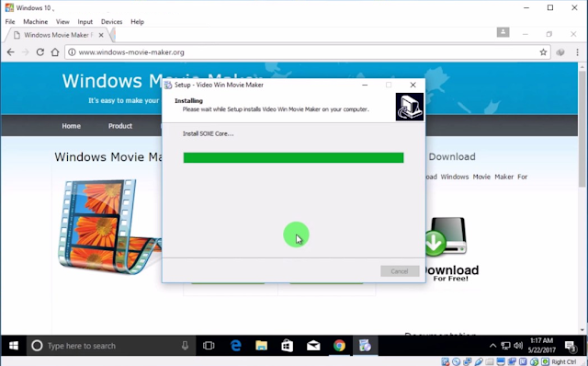The width and height of the screenshot is (588, 366).
Task: Click VirtualBox shared folders status icon
Action: [x=490, y=362]
